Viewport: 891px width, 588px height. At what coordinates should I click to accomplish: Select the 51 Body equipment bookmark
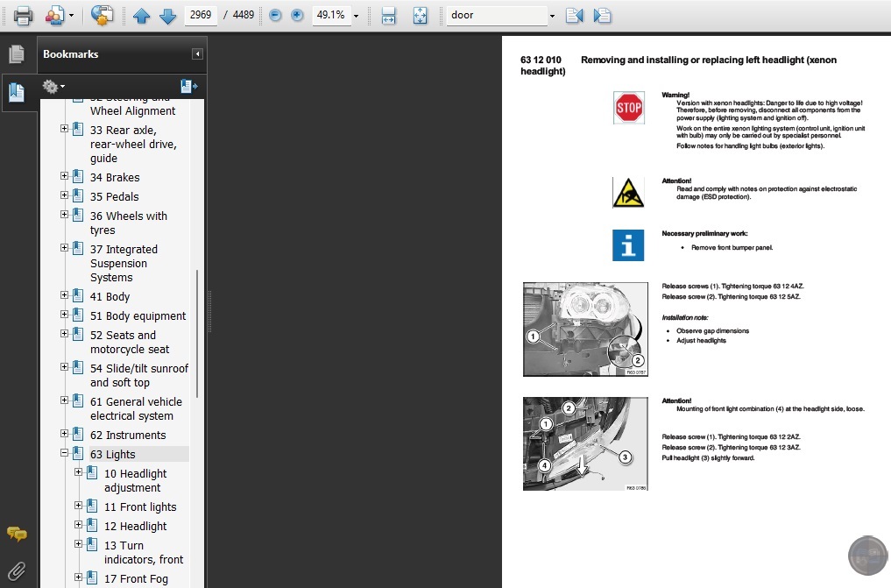pos(138,316)
